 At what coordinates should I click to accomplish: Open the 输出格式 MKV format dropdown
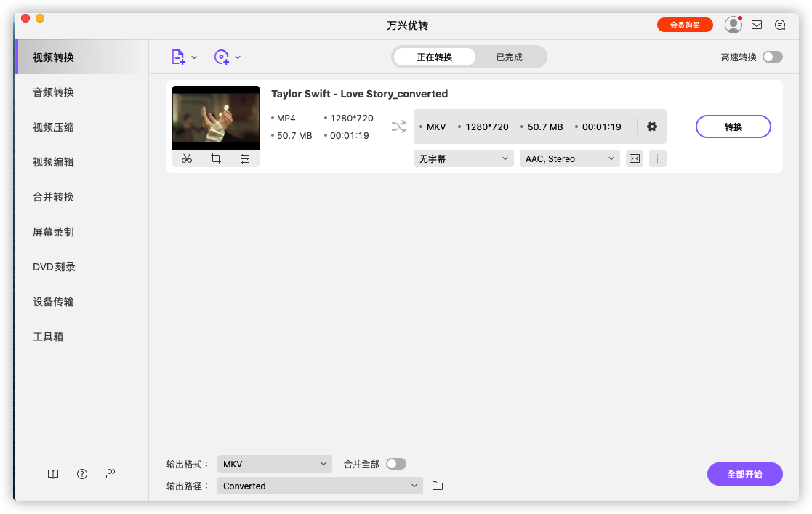coord(274,463)
